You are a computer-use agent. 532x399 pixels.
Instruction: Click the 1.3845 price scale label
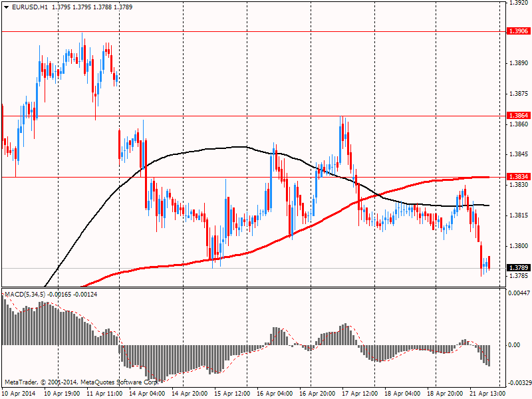[x=519, y=154]
